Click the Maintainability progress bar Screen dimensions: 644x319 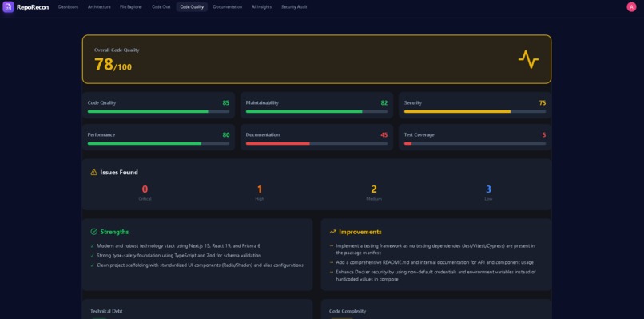[316, 111]
